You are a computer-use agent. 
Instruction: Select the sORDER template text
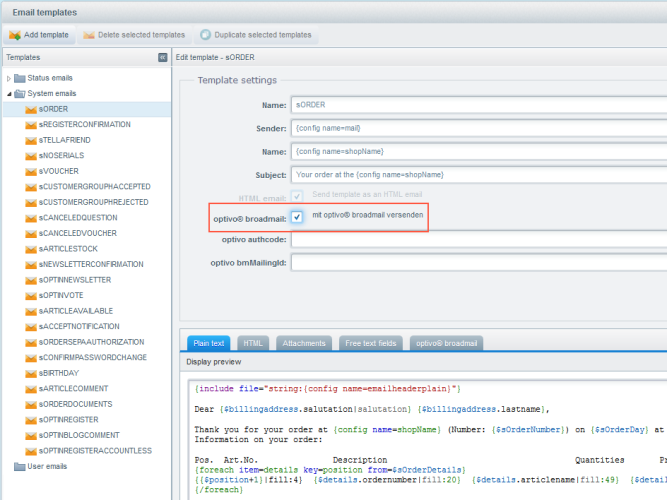pyautogui.click(x=53, y=109)
